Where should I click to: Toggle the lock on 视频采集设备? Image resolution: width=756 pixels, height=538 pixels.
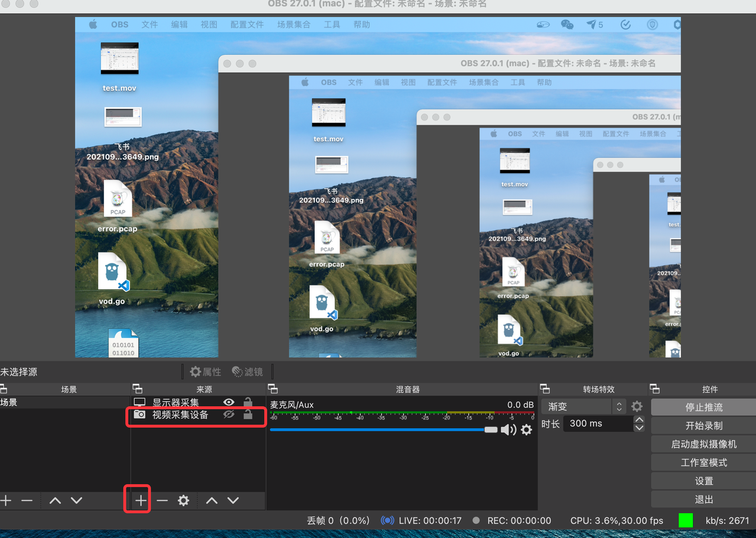pos(248,415)
